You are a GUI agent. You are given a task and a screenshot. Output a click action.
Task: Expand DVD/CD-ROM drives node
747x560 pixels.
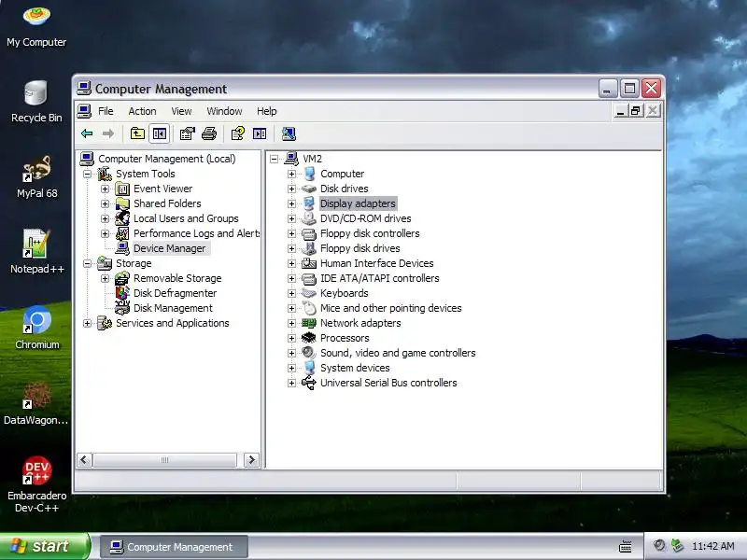click(x=291, y=218)
